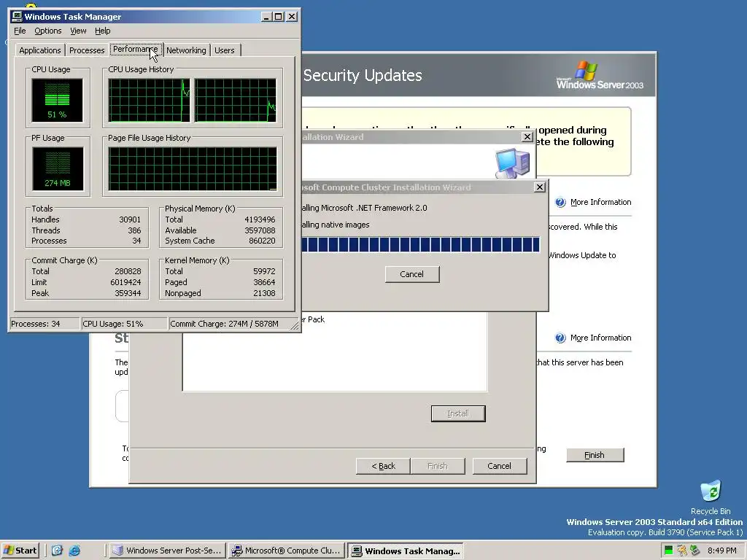Image resolution: width=747 pixels, height=560 pixels.
Task: Click the upper More Information help icon
Action: click(x=560, y=203)
